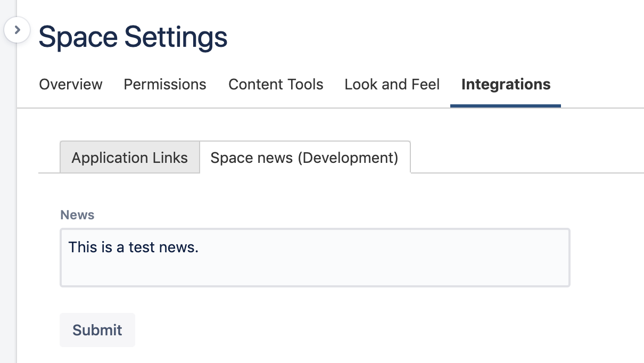Select the active Integrations tab label
Screen dimensions: 644x363
(506, 84)
